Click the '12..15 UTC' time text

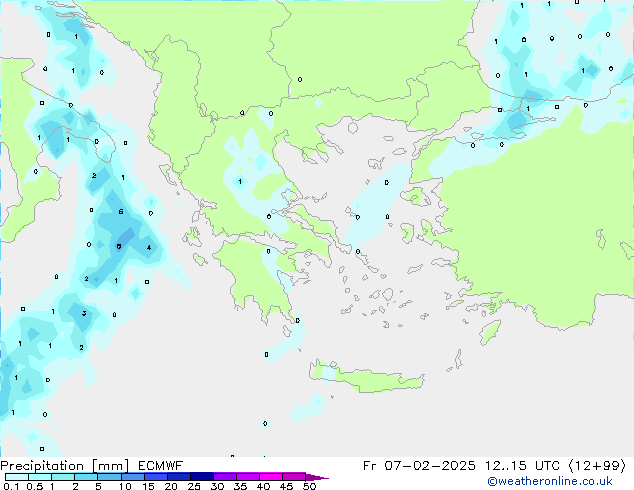coord(523,466)
